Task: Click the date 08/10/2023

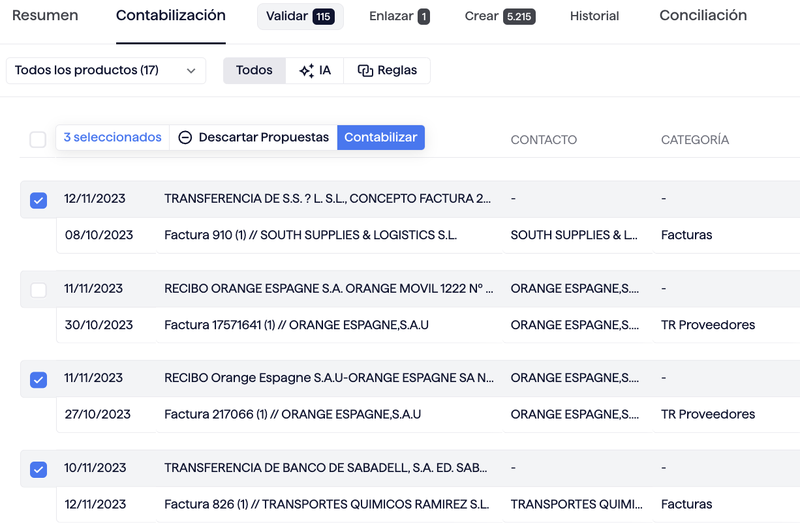Action: click(99, 235)
